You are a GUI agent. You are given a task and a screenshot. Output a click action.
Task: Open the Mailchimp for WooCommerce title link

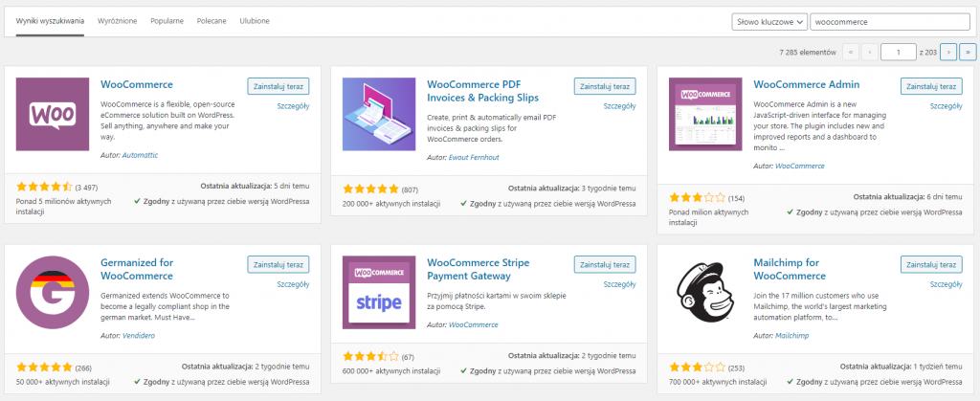[790, 269]
